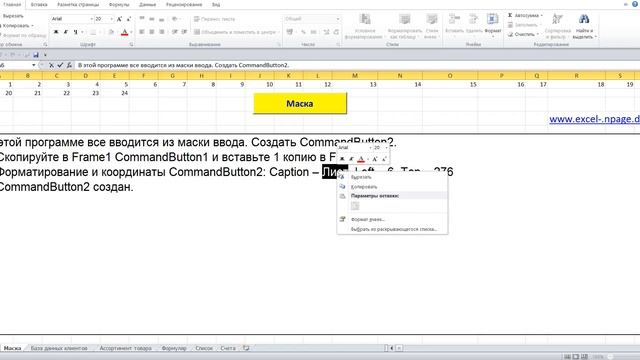
Task: Open the font size 20 dropdown in the ribbon
Action: (x=111, y=19)
